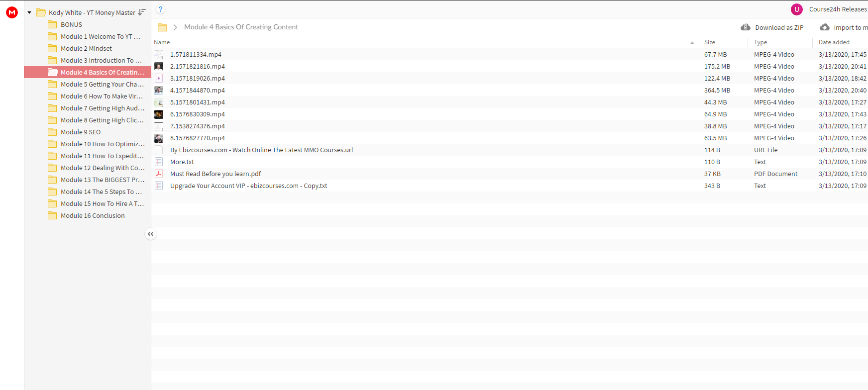This screenshot has height=390, width=868.
Task: Click the sort order icon beside Kody White folder
Action: (142, 12)
